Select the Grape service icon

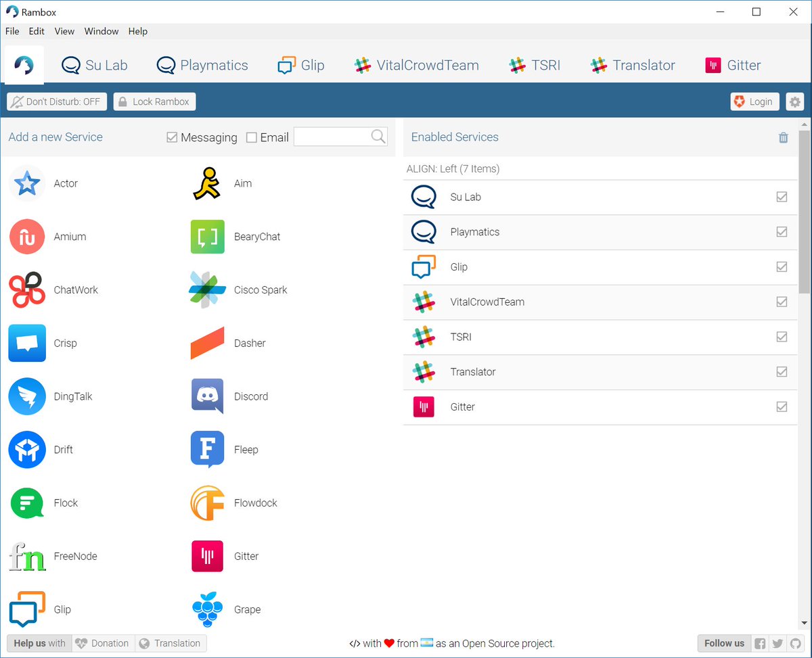[207, 609]
